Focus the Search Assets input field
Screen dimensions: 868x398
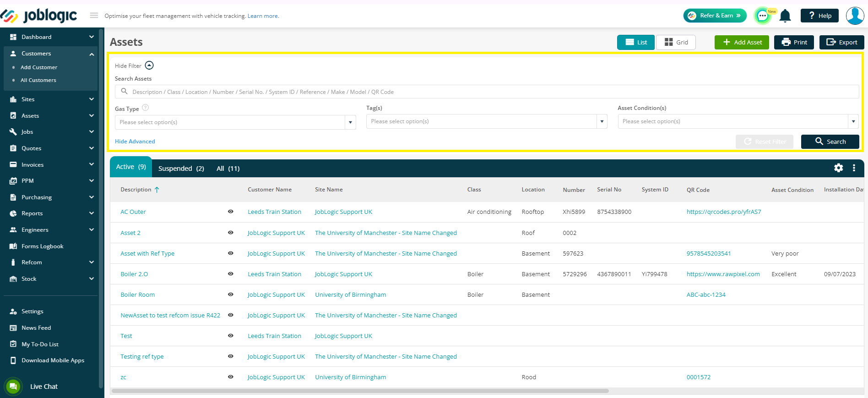[x=487, y=92]
